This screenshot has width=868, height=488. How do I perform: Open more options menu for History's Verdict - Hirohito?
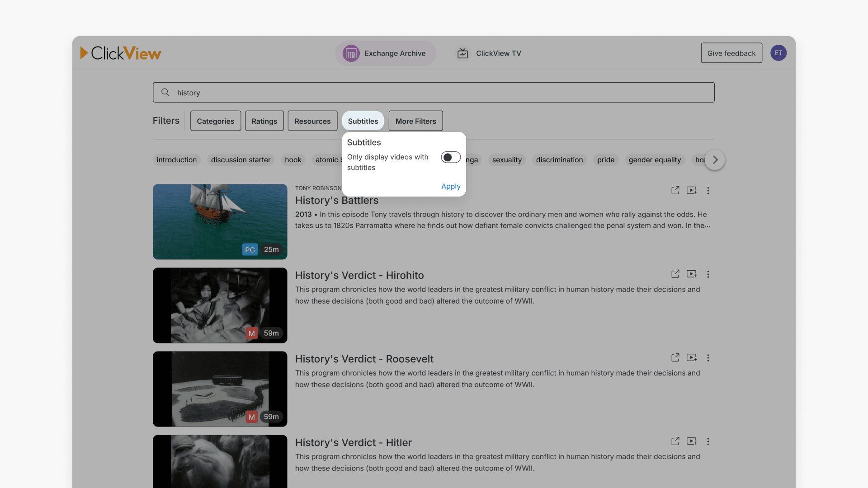[x=708, y=274]
